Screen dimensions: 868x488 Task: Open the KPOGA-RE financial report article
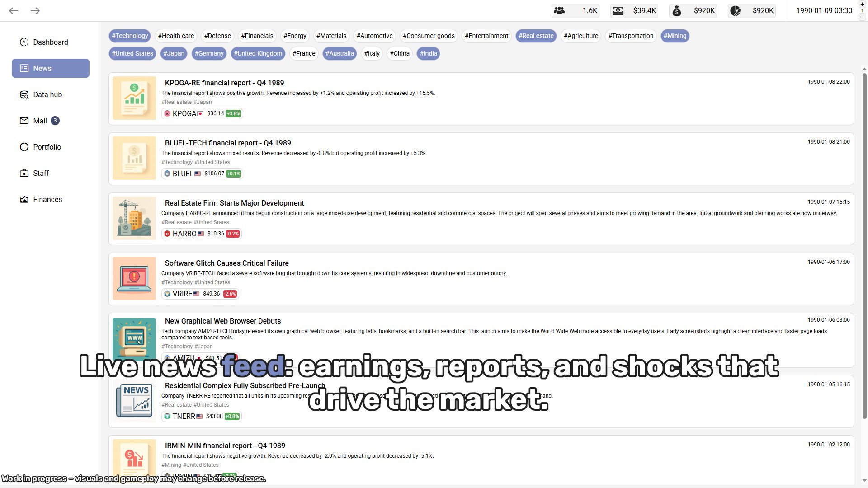pos(224,83)
